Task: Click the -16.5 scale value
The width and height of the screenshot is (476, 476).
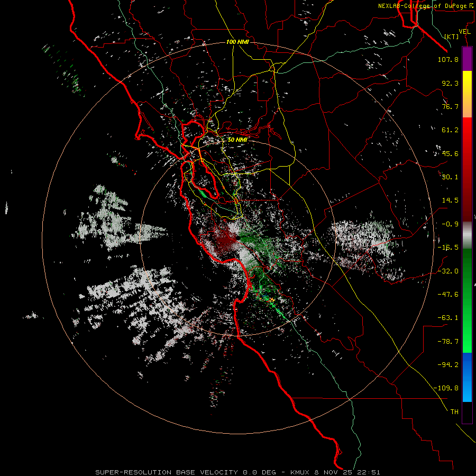Action: (x=448, y=248)
